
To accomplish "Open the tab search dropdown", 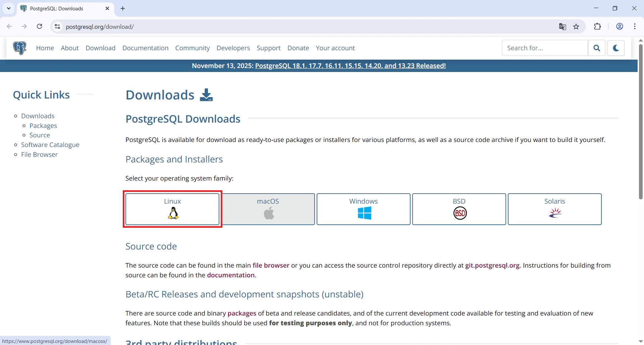I will tap(9, 8).
